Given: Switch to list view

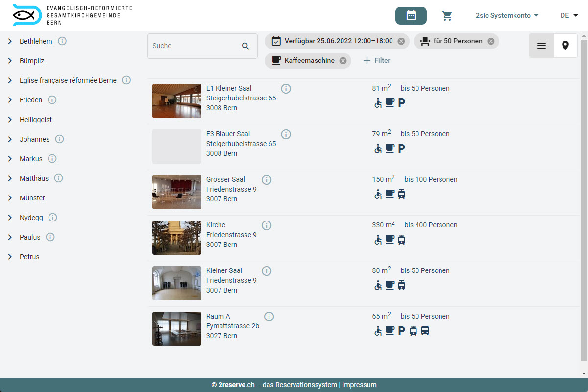Looking at the screenshot, I should tap(541, 46).
